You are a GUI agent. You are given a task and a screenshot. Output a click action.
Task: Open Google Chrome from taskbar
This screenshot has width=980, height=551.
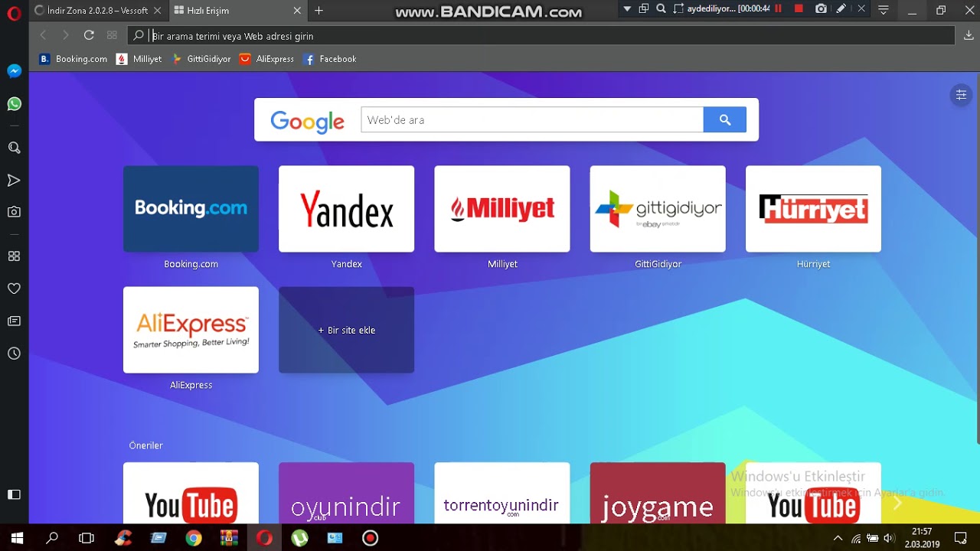tap(194, 538)
